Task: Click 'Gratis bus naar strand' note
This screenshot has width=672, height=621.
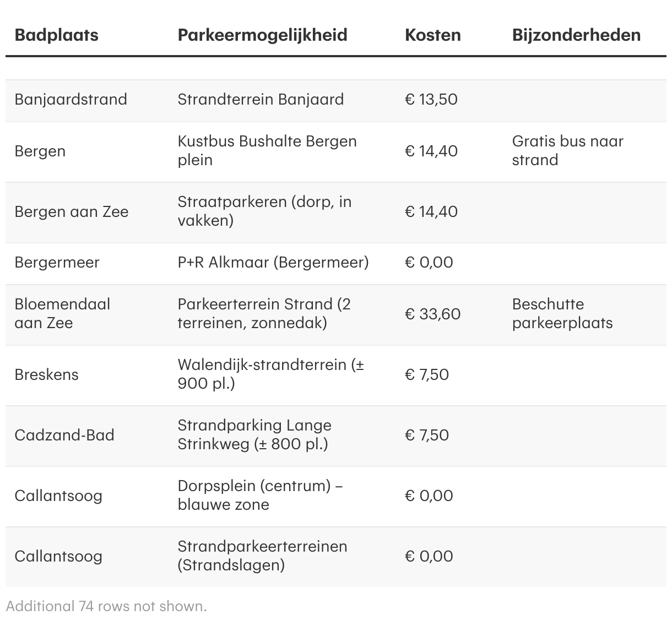Action: point(567,150)
